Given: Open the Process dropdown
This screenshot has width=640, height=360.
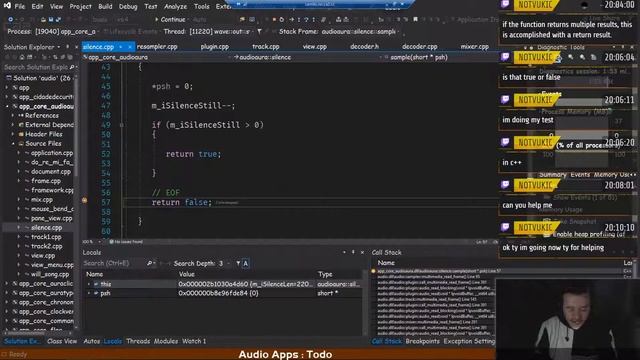Looking at the screenshot, I should (66, 31).
